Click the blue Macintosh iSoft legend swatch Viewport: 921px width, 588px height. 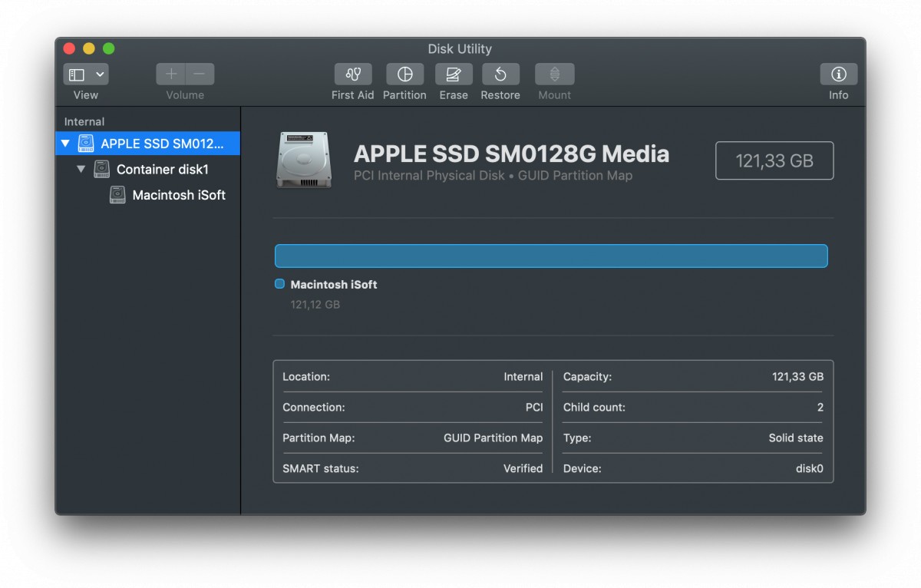279,284
